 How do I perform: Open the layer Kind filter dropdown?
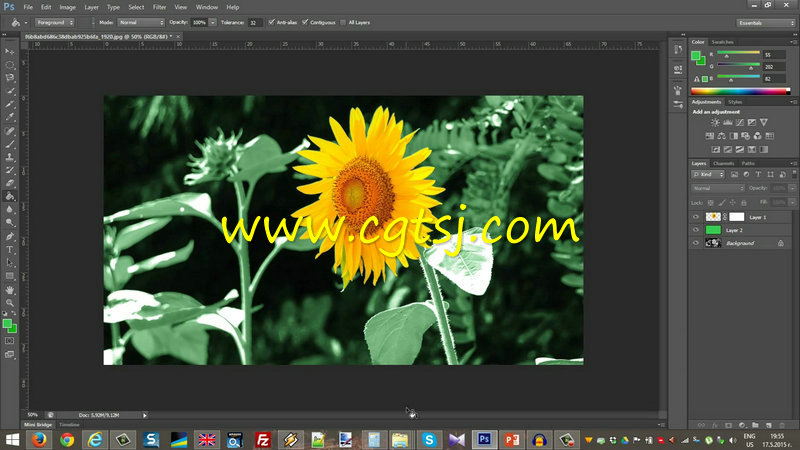tap(708, 174)
